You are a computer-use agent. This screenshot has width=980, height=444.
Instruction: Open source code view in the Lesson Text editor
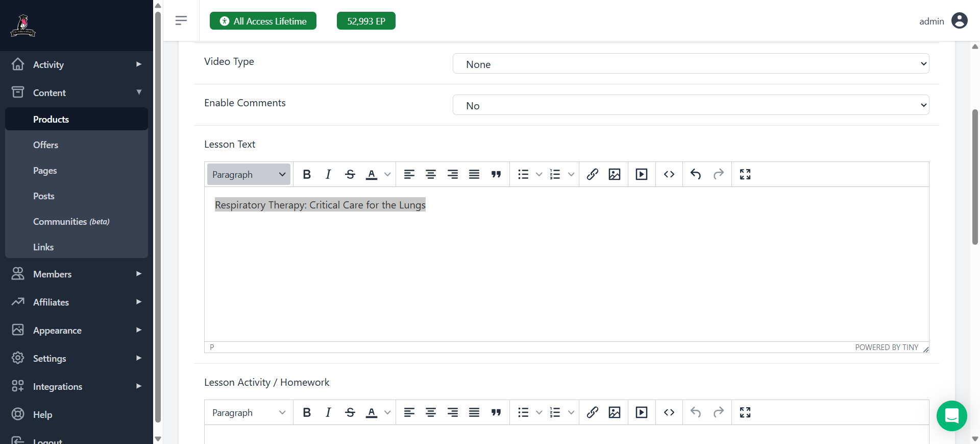669,174
